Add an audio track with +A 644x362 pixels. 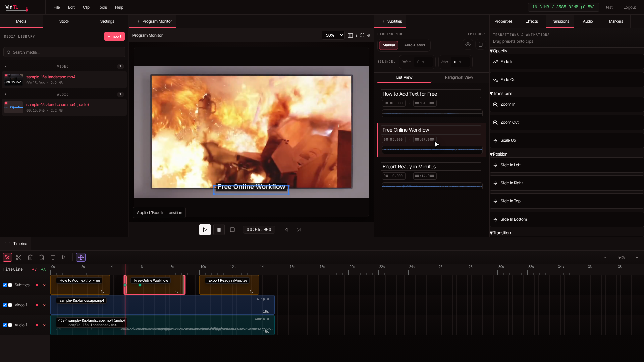(43, 269)
